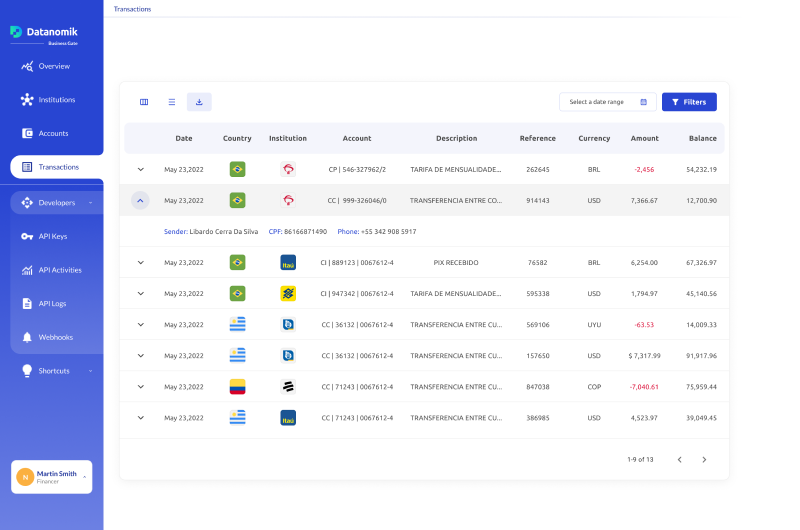Open API Keys page
The width and height of the screenshot is (800, 530).
(44, 236)
